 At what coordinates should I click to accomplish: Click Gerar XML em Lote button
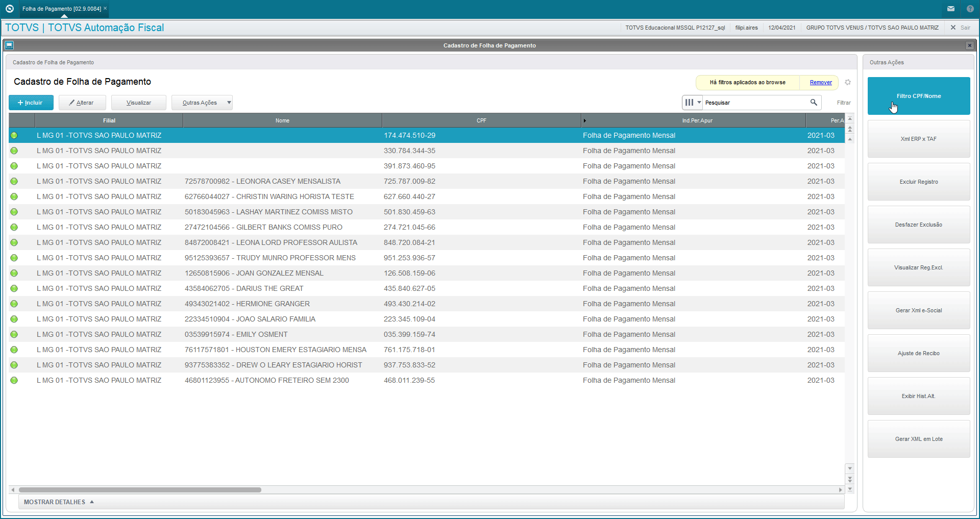point(919,439)
